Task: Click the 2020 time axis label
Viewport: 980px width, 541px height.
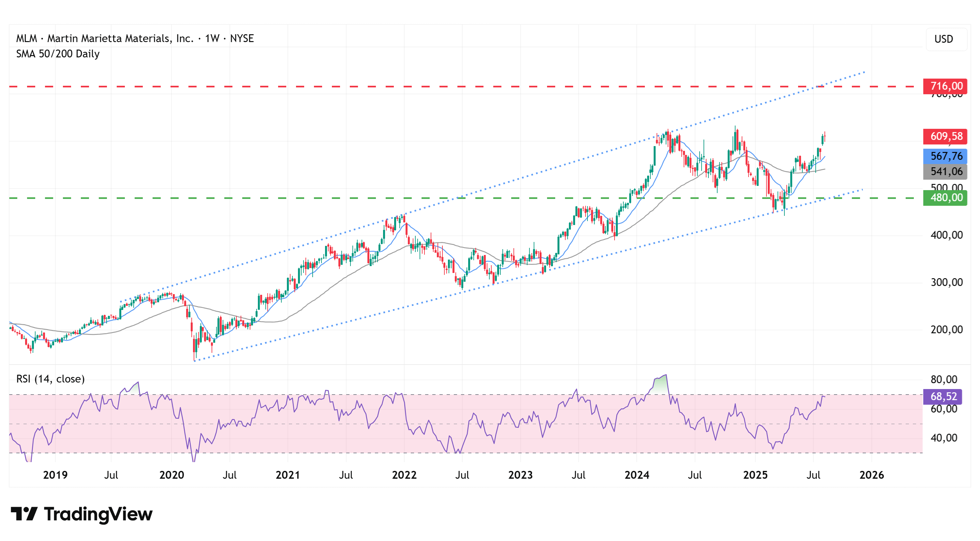Action: click(x=171, y=475)
